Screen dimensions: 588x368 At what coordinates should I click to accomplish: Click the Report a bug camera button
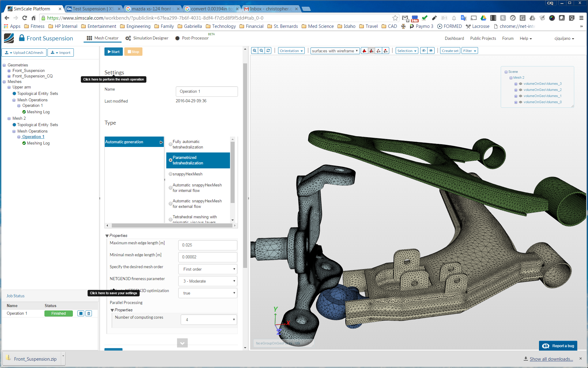coord(558,346)
